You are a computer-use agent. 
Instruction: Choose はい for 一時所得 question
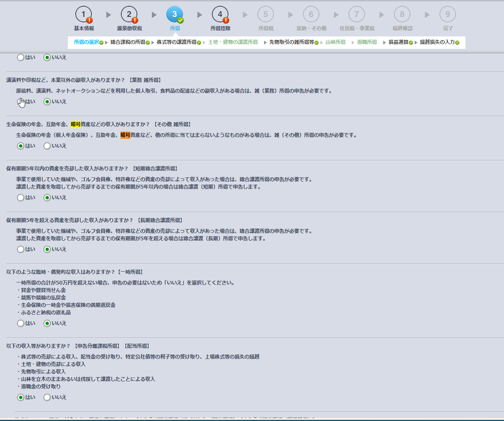[x=21, y=323]
